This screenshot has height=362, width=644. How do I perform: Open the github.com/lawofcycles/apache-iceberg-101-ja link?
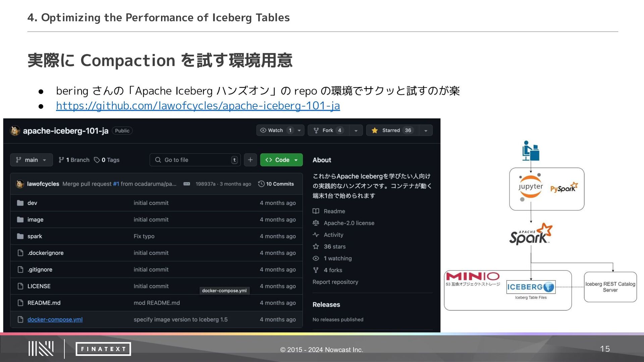click(198, 106)
